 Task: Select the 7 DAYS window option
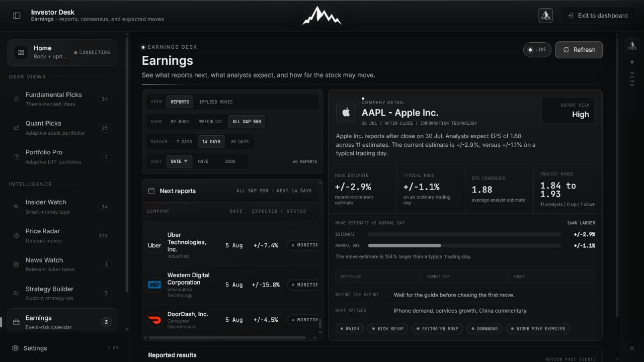184,142
